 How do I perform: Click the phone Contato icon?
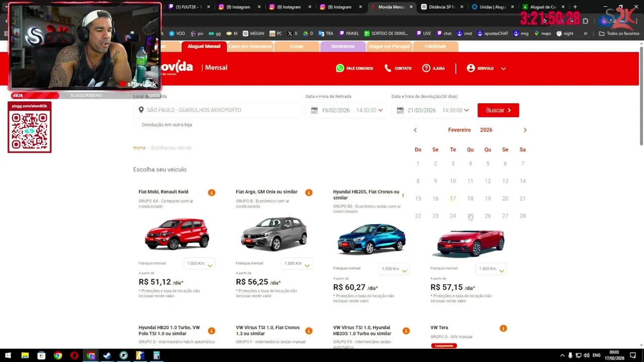[387, 68]
